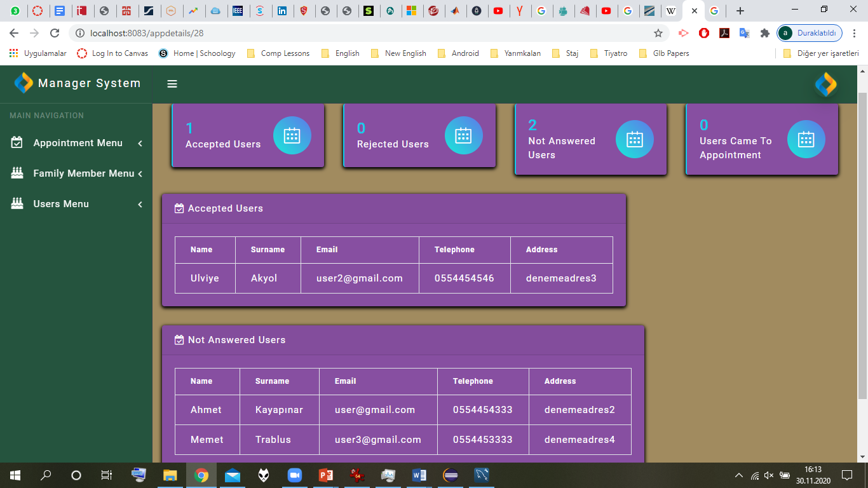Open Word from the taskbar
The width and height of the screenshot is (868, 488).
click(x=419, y=475)
